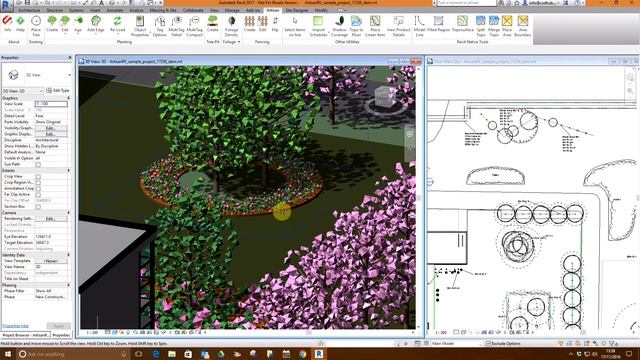Toggle Crop Region Visible checkbox

pyautogui.click(x=38, y=183)
